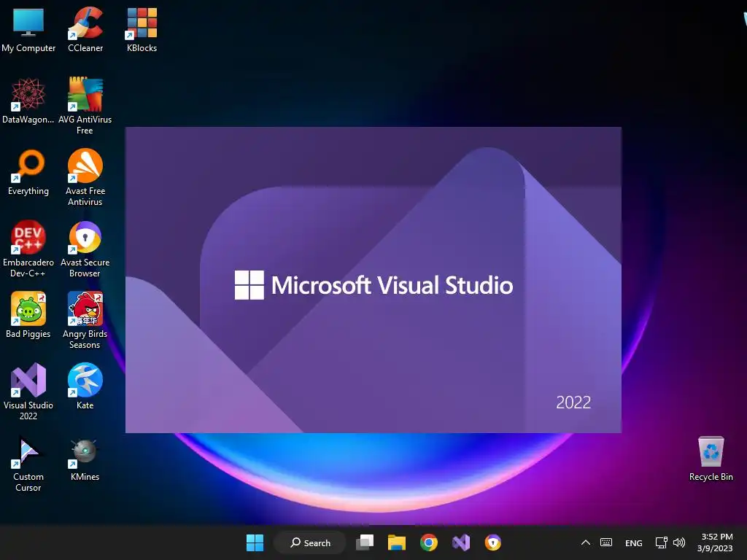747x560 pixels.
Task: Click the Bad Piggies game icon
Action: pyautogui.click(x=28, y=315)
